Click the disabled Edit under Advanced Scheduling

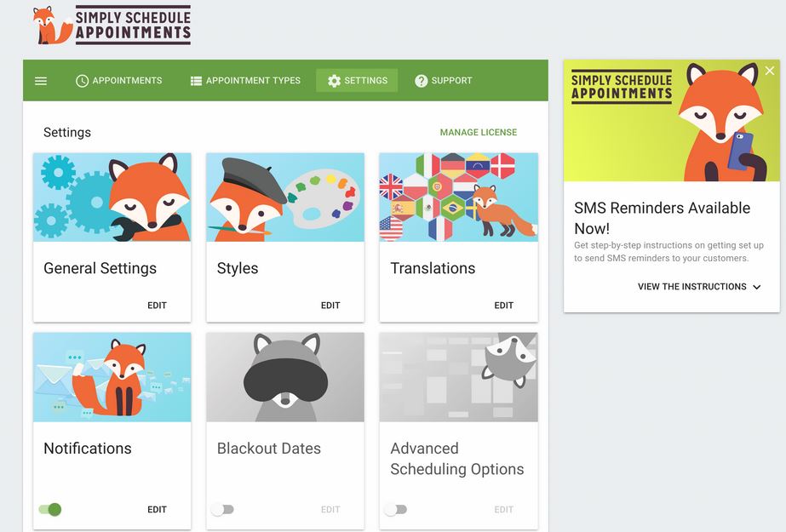coord(504,510)
